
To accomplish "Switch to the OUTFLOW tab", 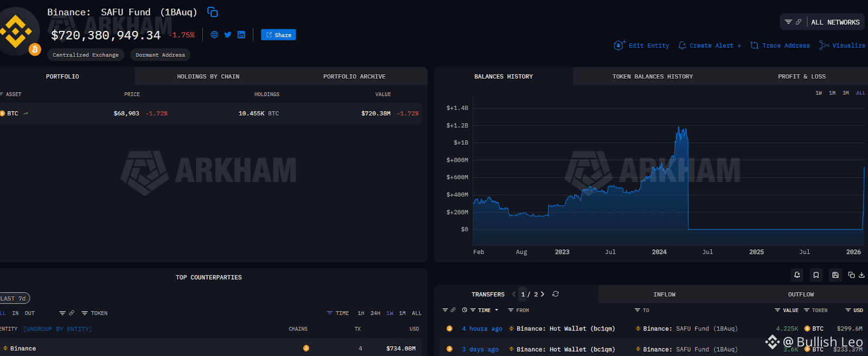I will pyautogui.click(x=801, y=294).
